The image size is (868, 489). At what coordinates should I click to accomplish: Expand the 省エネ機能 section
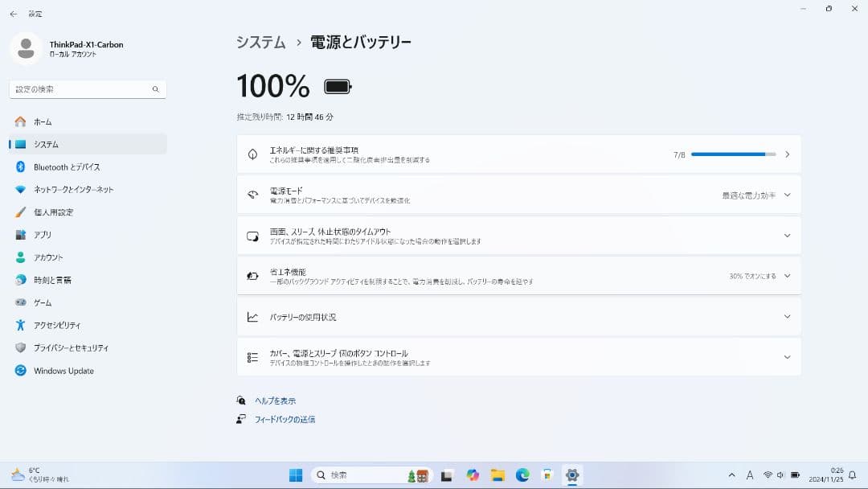click(x=788, y=275)
